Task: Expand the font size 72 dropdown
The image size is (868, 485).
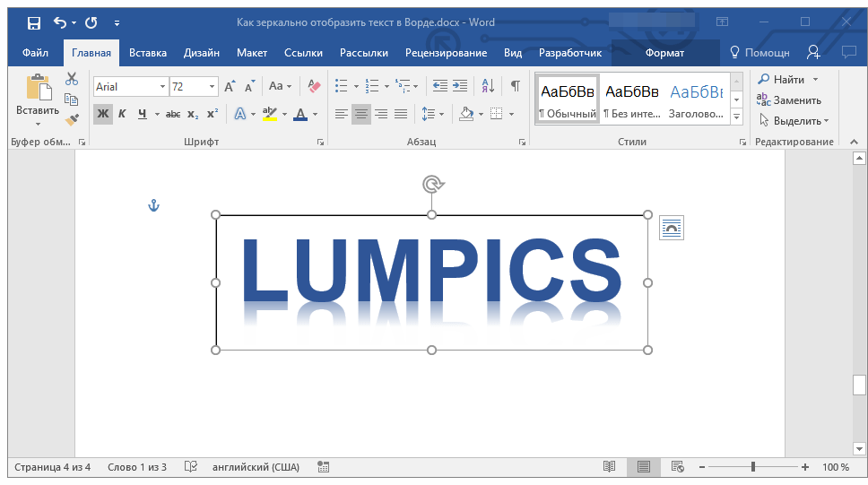Action: click(x=213, y=87)
